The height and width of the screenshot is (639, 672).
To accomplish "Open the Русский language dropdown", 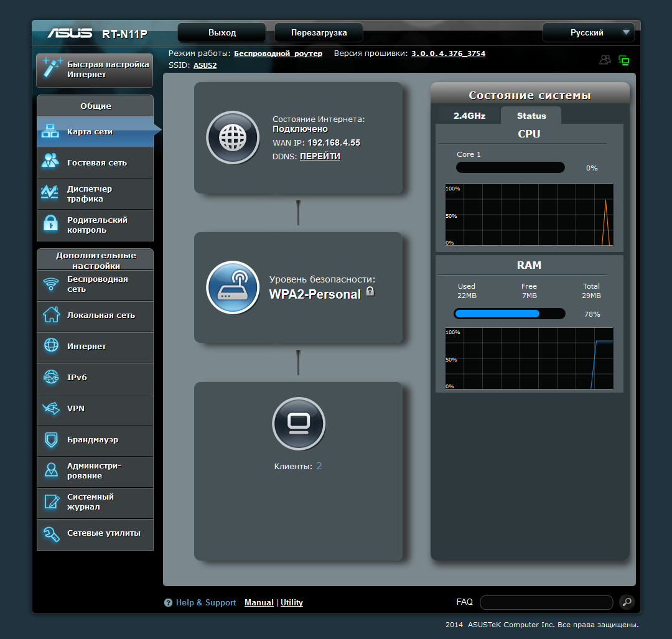I will click(x=589, y=32).
